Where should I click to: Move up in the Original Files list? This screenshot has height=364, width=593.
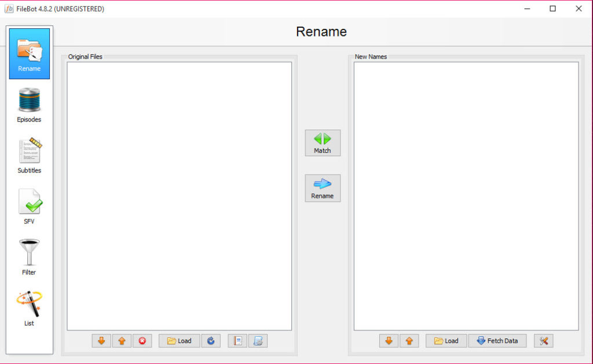click(x=122, y=341)
